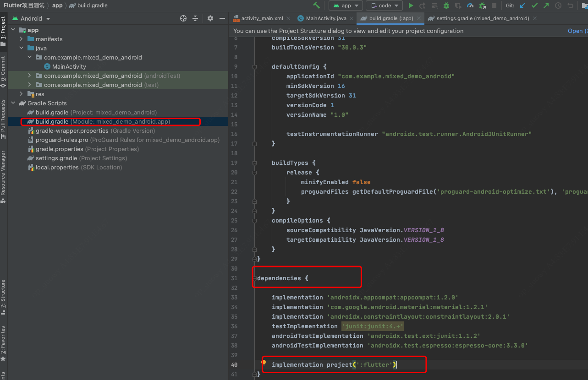The height and width of the screenshot is (380, 588).
Task: Click app in the breadcrumb path
Action: (x=57, y=5)
